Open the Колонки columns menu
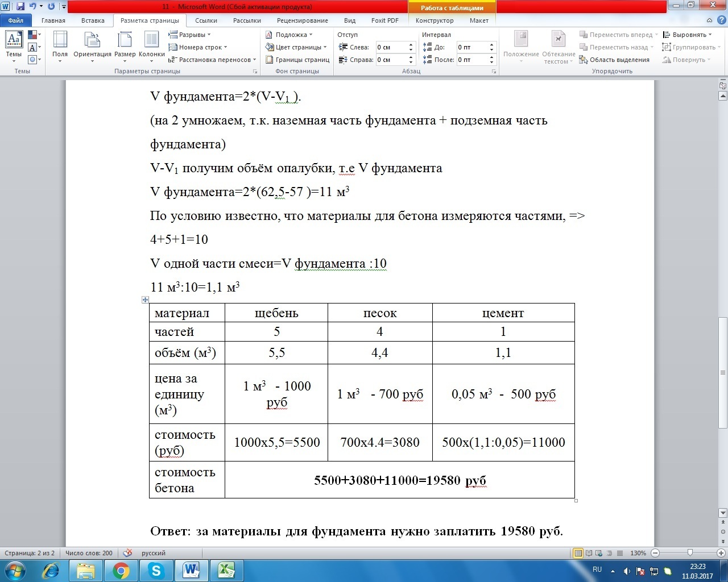Screen dimensions: 728x582 pos(151,47)
